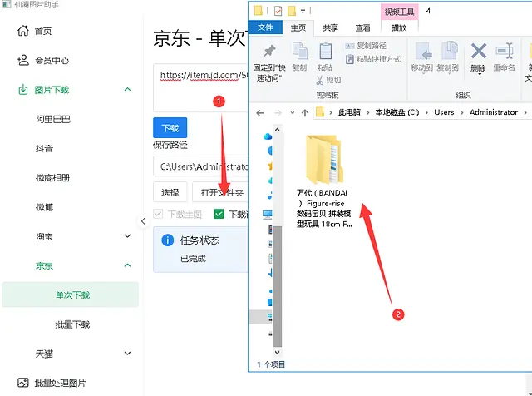Click the 任务状态 info icon
This screenshot has width=532, height=396.
(168, 240)
